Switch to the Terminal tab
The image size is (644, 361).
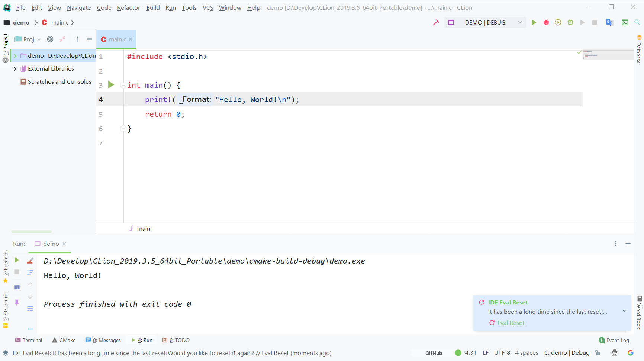pyautogui.click(x=29, y=340)
